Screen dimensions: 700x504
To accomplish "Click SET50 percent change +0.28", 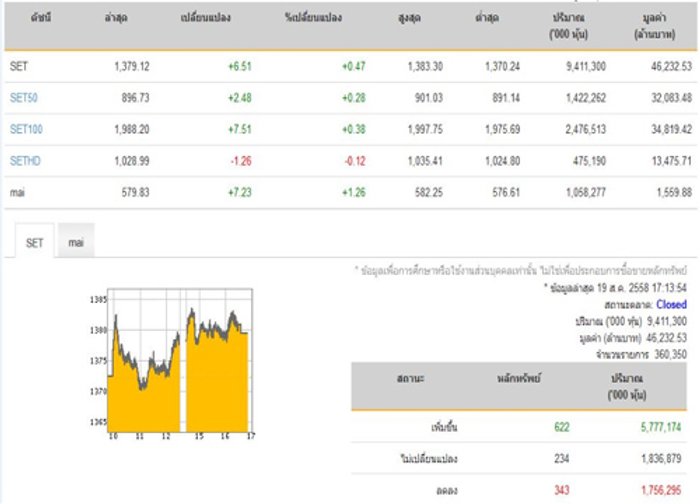I will (354, 98).
